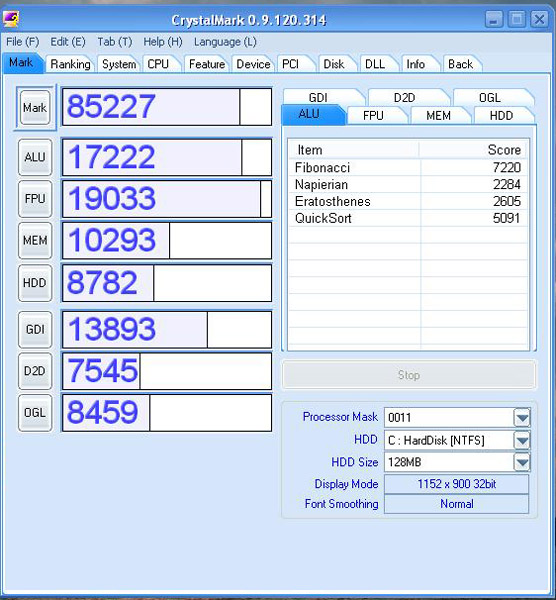Viewport: 556px width, 600px height.
Task: Start the D2D benchmark button
Action: pos(35,371)
